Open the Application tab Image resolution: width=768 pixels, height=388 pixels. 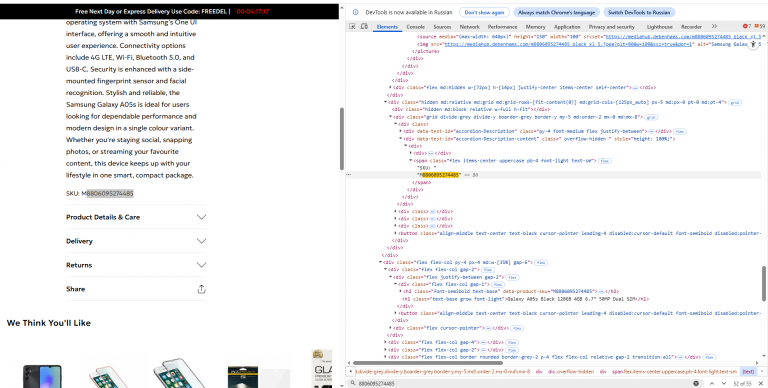tap(567, 27)
